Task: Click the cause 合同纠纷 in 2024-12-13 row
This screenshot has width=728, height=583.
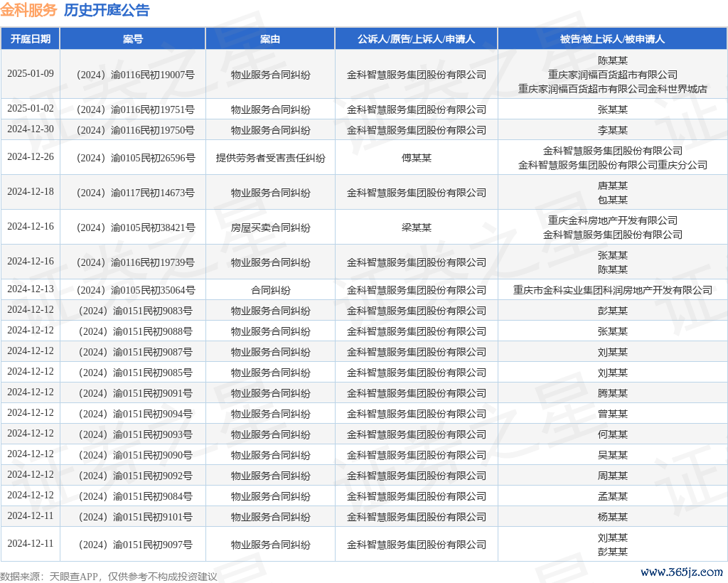Action: (270, 290)
